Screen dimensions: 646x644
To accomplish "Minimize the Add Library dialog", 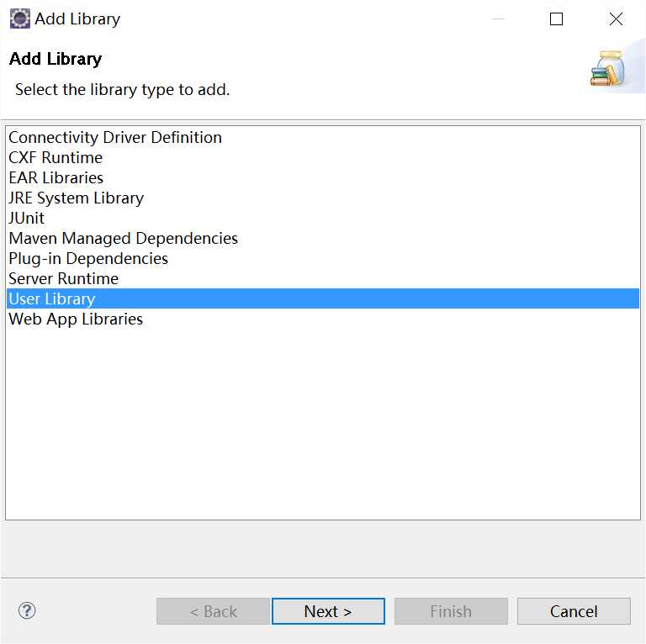I will [x=498, y=18].
